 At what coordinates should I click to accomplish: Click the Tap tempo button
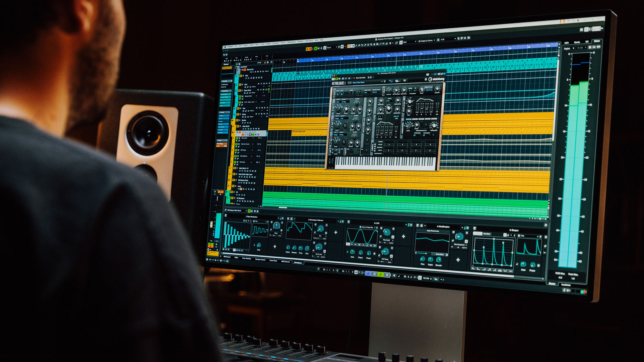coord(436,279)
